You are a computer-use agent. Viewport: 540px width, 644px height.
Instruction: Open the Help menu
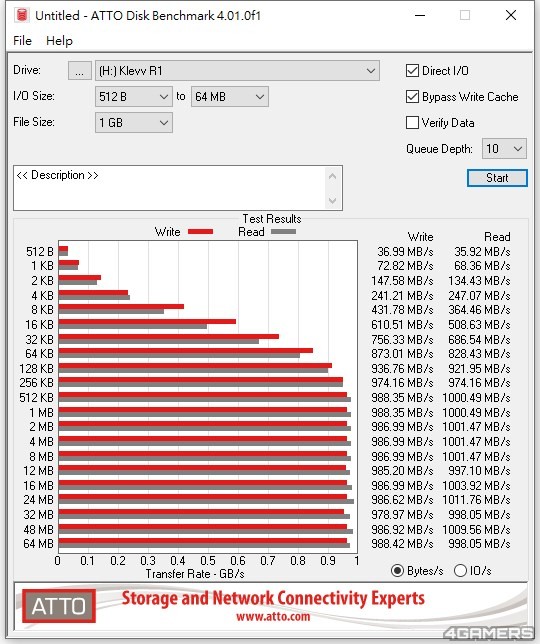[x=59, y=41]
